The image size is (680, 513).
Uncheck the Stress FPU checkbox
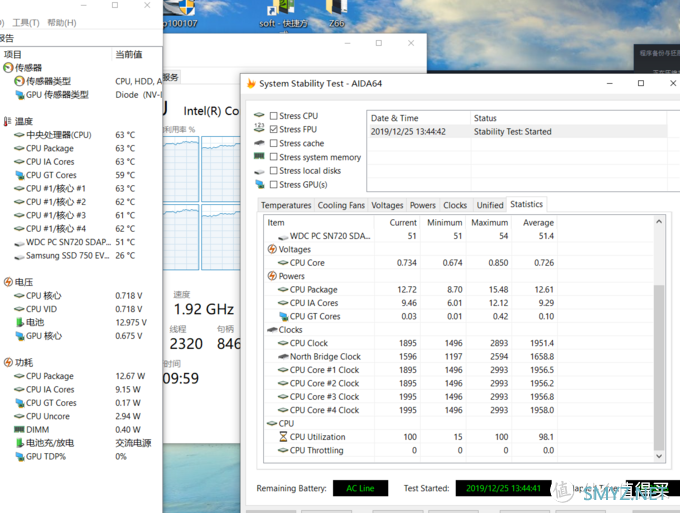[x=274, y=129]
